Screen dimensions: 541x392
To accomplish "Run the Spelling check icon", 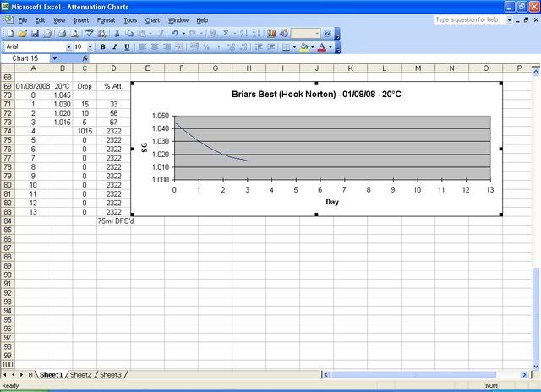I will pos(90,34).
